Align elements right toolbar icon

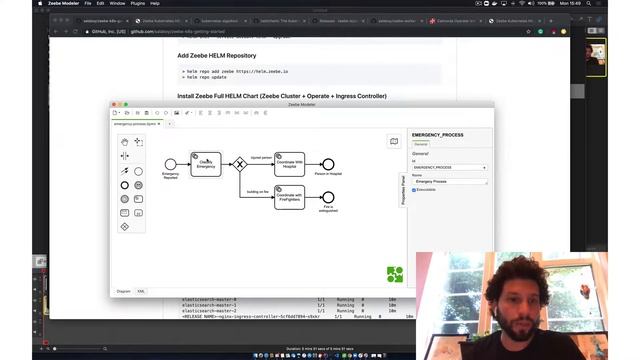[x=219, y=113]
